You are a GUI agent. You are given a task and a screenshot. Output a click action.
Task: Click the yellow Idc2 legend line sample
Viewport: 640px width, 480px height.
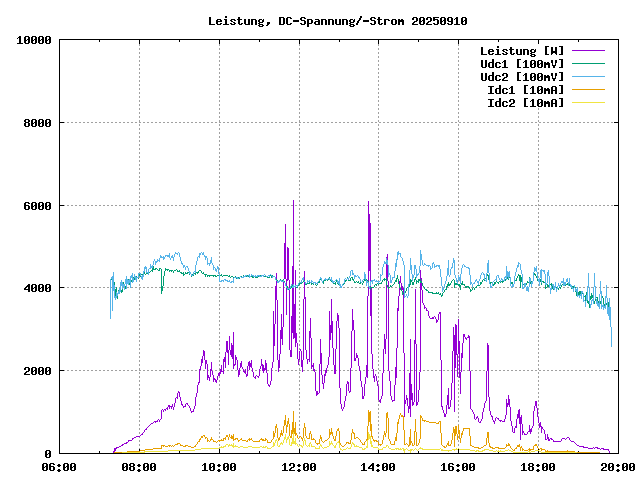(589, 103)
